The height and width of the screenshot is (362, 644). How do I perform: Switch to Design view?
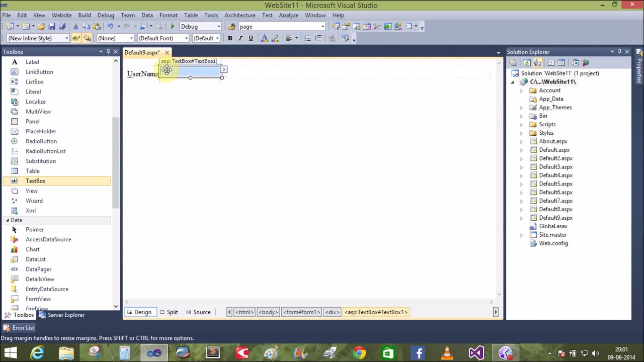[139, 312]
